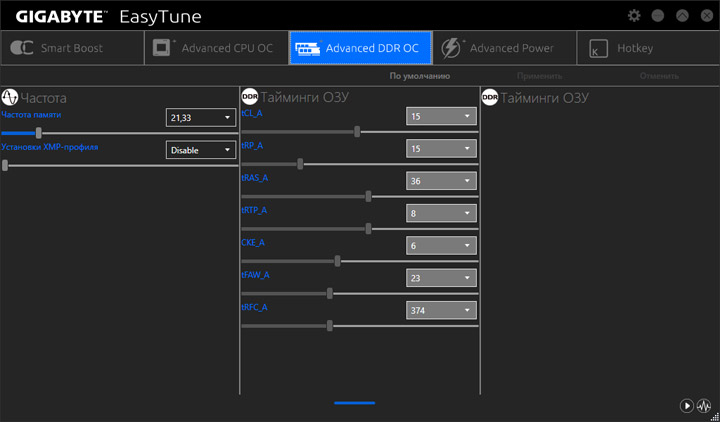The width and height of the screenshot is (720, 422).
Task: Click the DDR badge in middle panel
Action: click(250, 97)
